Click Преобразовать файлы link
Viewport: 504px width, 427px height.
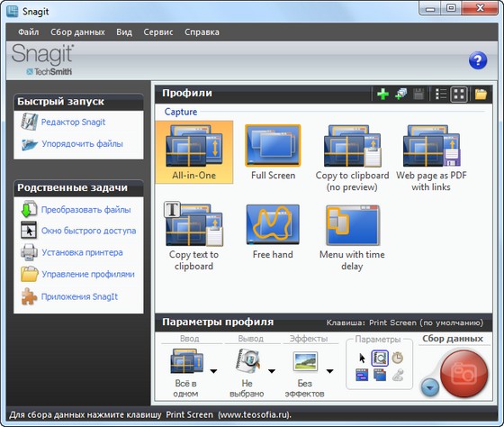point(85,210)
